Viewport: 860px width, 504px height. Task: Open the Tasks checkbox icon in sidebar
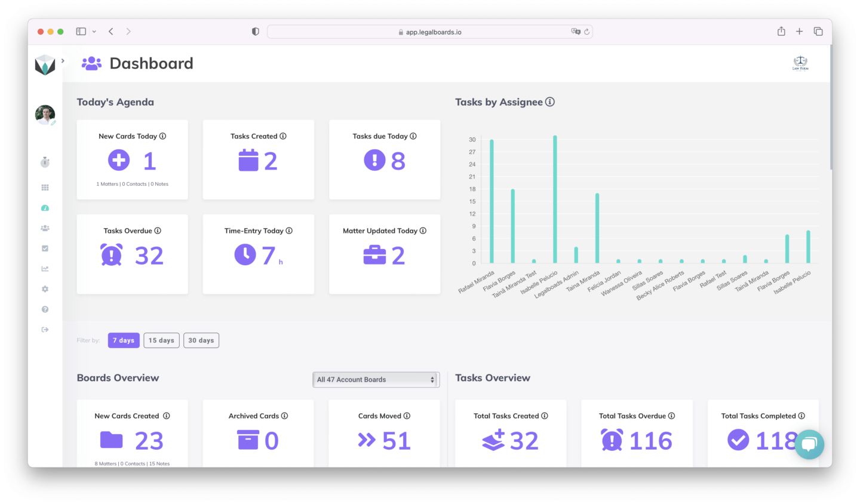point(45,248)
